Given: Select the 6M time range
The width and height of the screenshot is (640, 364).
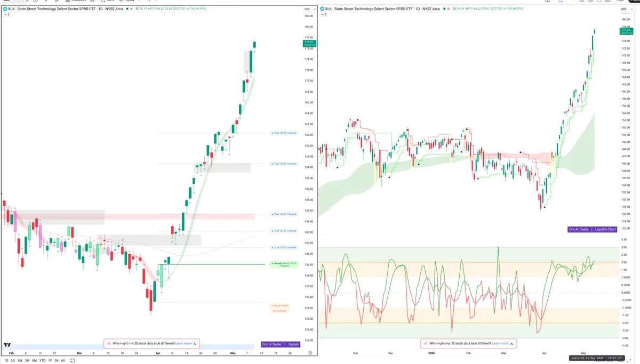Looking at the screenshot, I should click(34, 361).
